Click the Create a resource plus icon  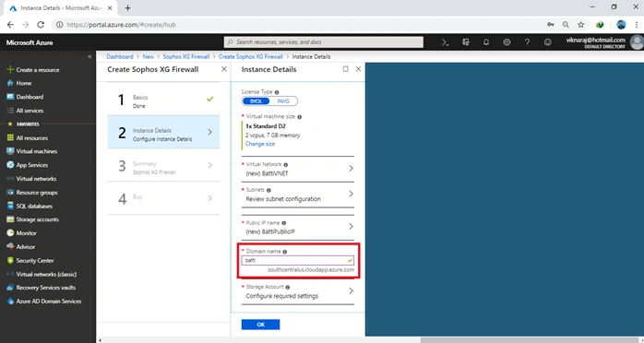10,70
